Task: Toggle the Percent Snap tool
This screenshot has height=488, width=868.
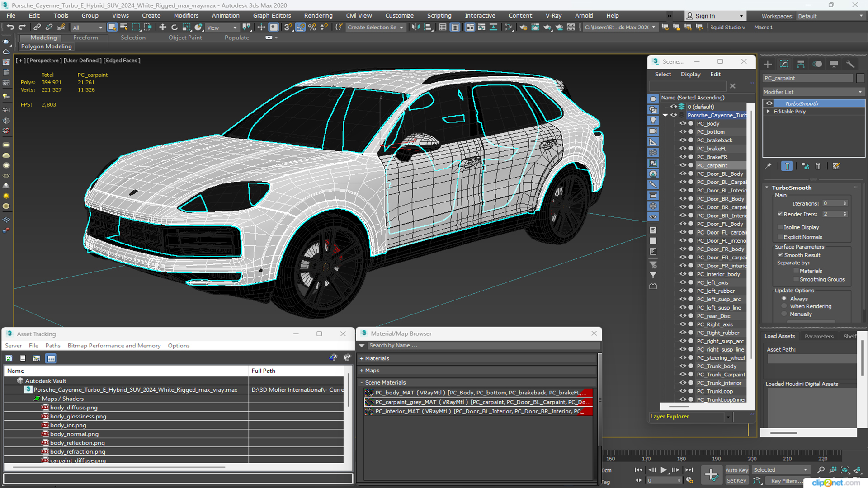Action: 312,28
